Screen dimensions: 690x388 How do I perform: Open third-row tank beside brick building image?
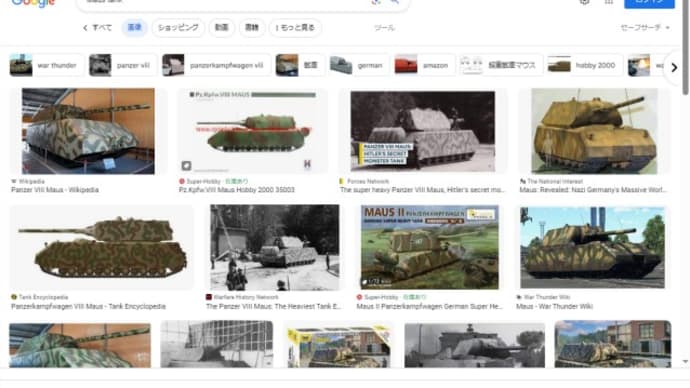pyautogui.click(x=613, y=344)
